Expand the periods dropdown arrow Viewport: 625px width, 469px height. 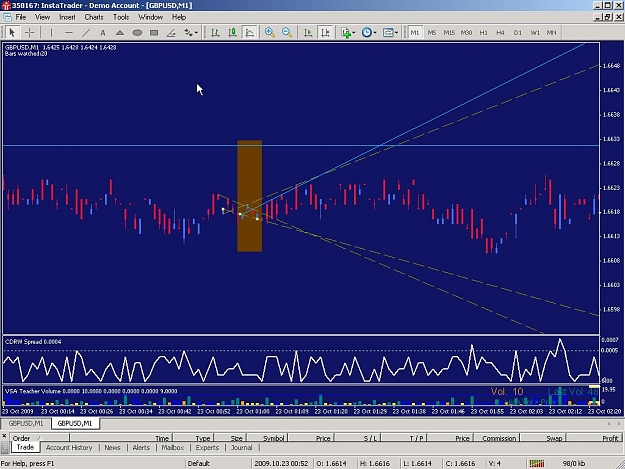click(x=375, y=33)
